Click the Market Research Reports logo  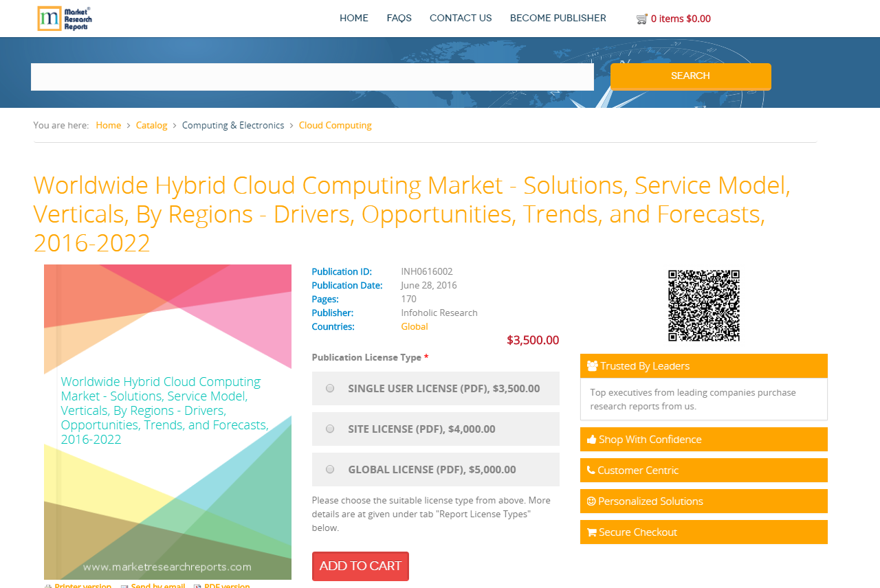pyautogui.click(x=65, y=19)
